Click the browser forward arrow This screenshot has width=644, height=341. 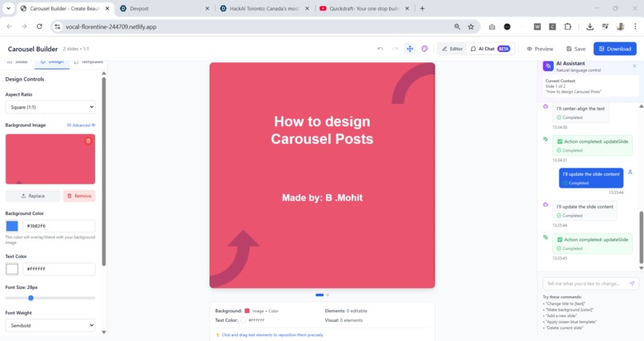pos(24,26)
